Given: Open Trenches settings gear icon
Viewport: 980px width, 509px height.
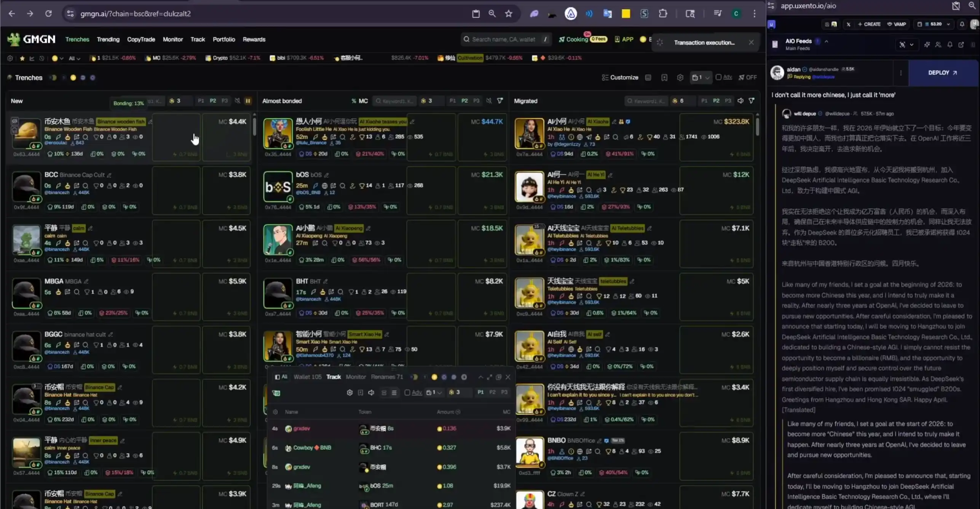Looking at the screenshot, I should point(680,78).
